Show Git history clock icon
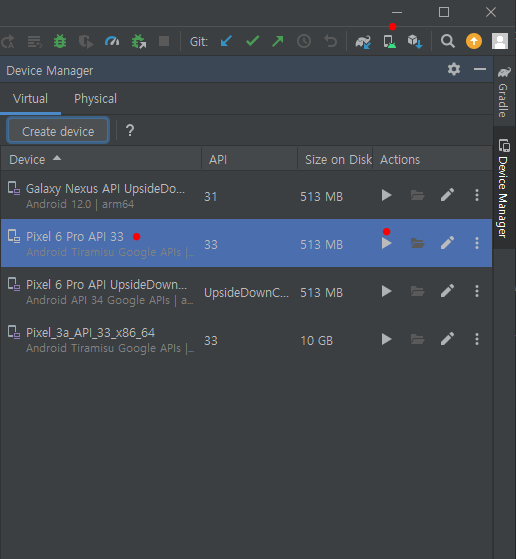This screenshot has height=559, width=516. (304, 41)
